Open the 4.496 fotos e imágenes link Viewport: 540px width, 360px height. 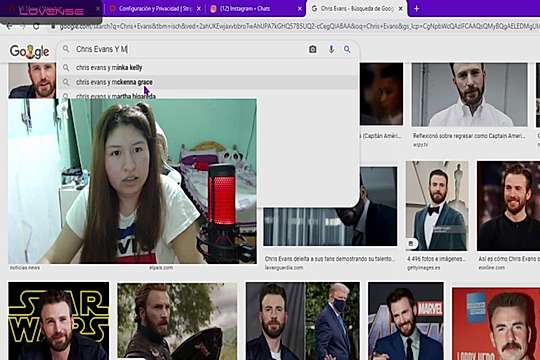tap(436, 259)
